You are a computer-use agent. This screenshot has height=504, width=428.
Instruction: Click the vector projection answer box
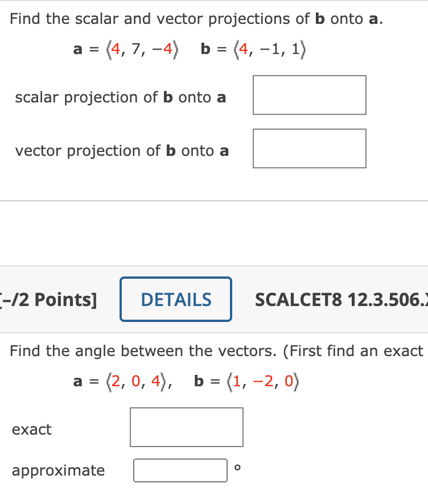pos(309,148)
